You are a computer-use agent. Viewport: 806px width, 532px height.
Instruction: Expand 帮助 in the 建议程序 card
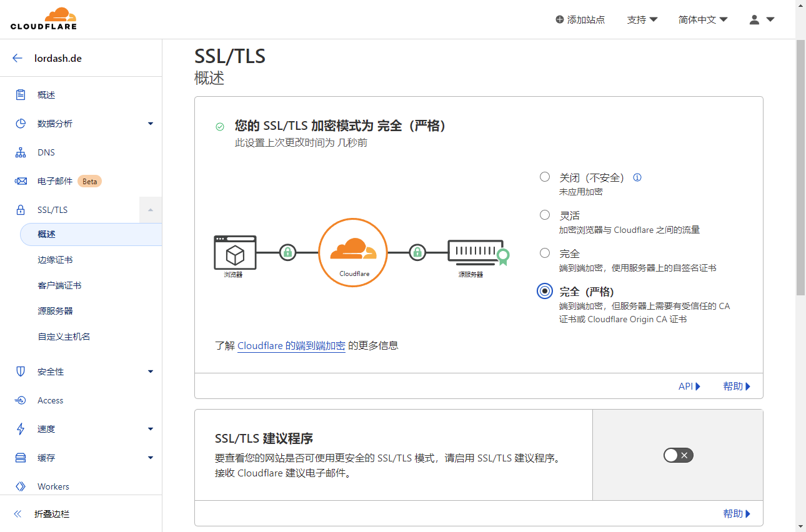coord(737,514)
